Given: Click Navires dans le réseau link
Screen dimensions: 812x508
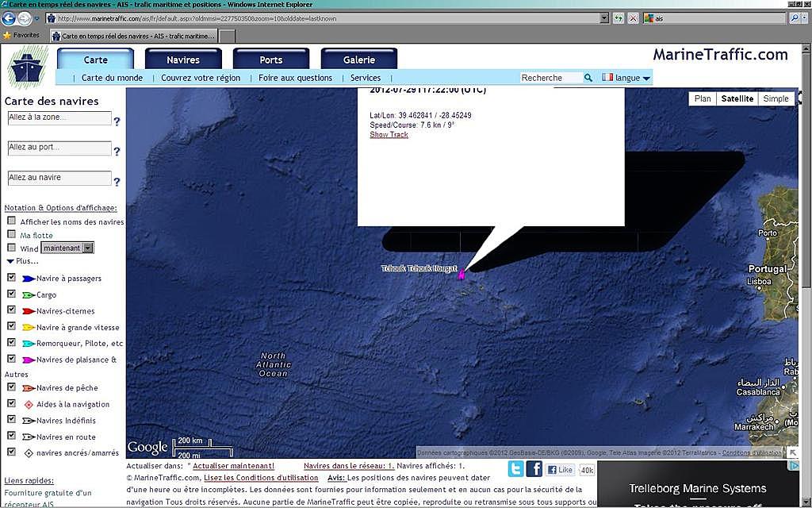Looking at the screenshot, I should pyautogui.click(x=349, y=466).
